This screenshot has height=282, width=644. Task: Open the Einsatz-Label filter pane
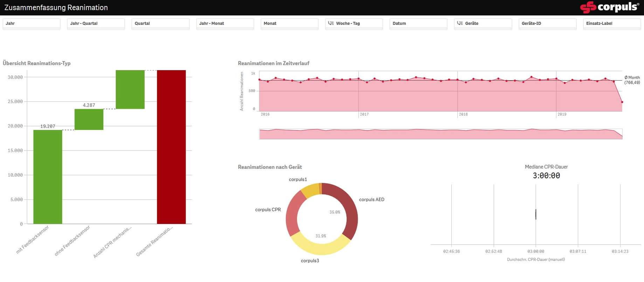612,23
